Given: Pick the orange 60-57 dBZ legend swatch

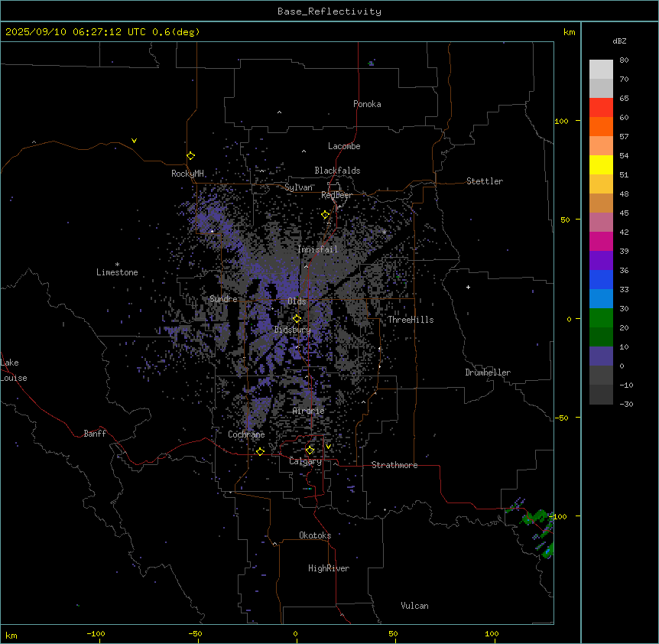Looking at the screenshot, I should click(x=601, y=126).
